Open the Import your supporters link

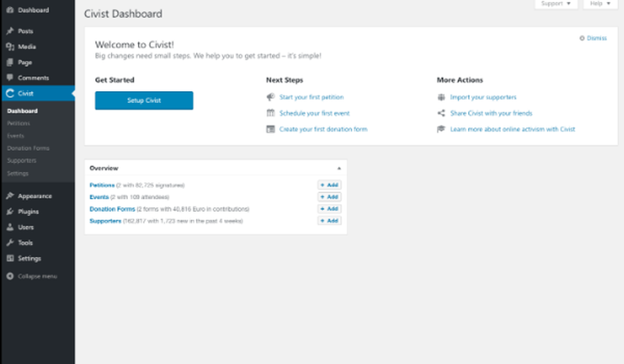click(x=483, y=97)
